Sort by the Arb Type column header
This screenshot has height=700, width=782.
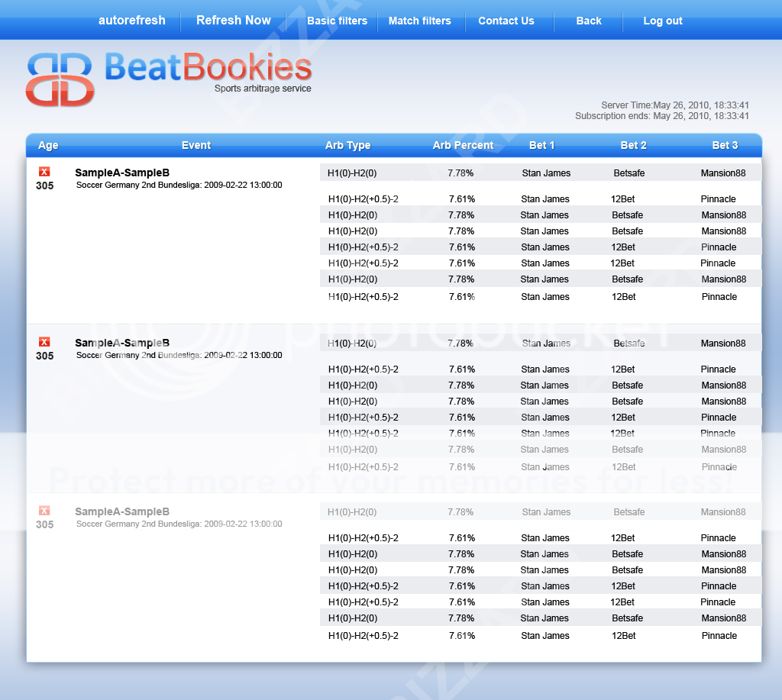pos(347,145)
